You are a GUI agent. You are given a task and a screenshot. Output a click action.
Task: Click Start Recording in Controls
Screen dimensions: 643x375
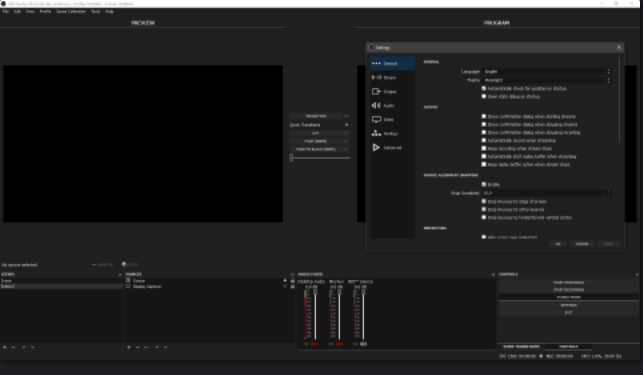coord(568,290)
